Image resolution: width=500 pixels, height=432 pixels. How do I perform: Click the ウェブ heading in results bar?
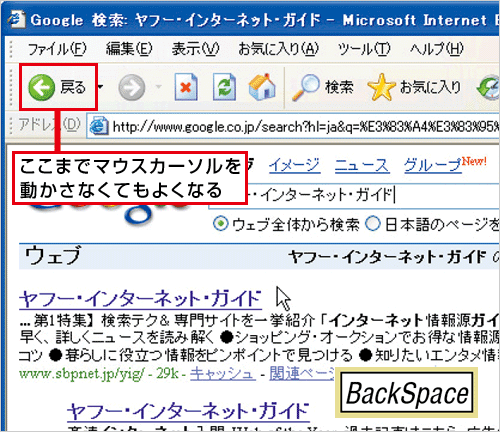coord(53,255)
